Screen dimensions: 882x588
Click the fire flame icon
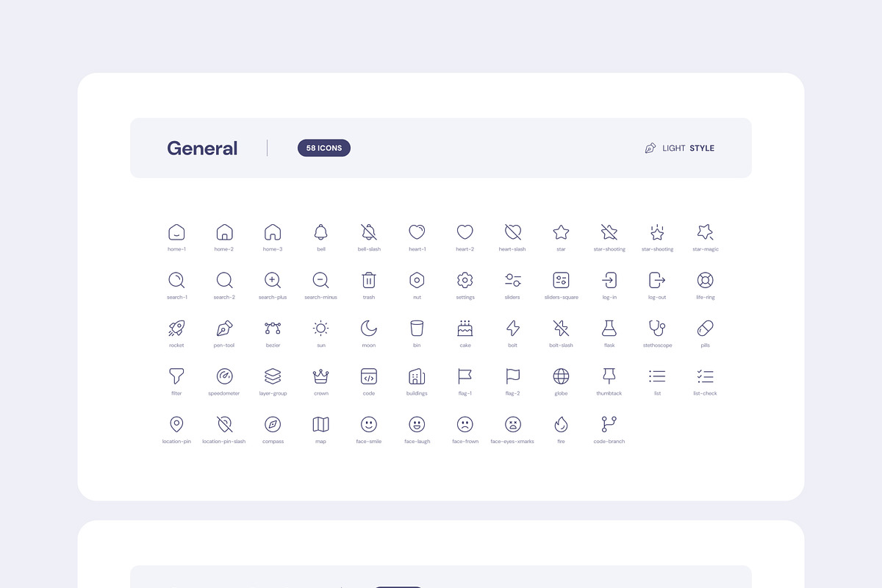pyautogui.click(x=561, y=425)
